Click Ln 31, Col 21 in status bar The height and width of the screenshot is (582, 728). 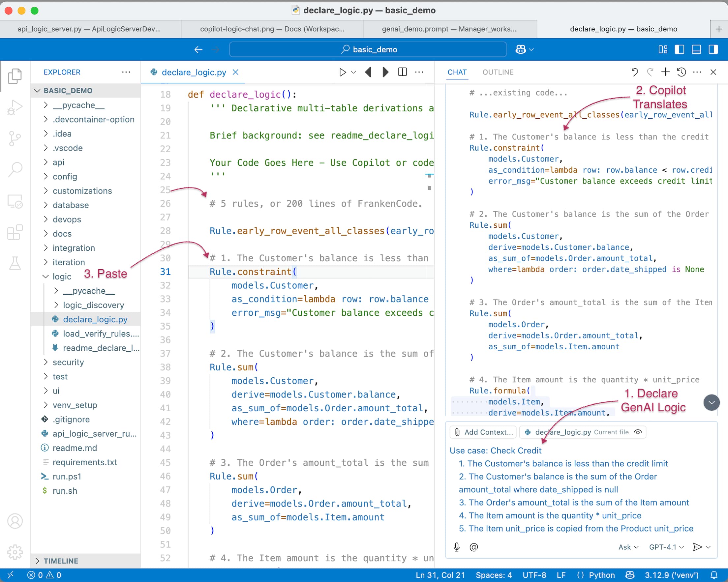[440, 575]
